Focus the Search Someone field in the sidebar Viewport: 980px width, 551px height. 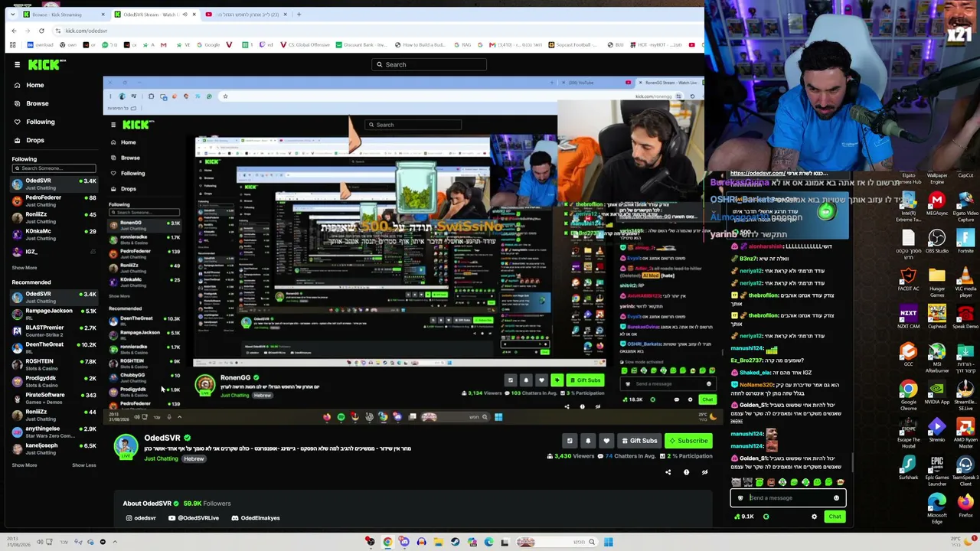click(54, 168)
